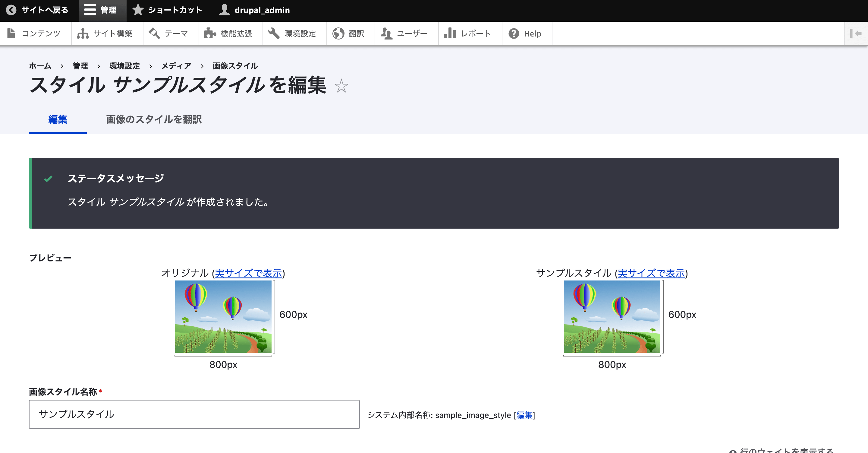Open the ユーザー people menu
This screenshot has height=453, width=868.
click(x=406, y=33)
